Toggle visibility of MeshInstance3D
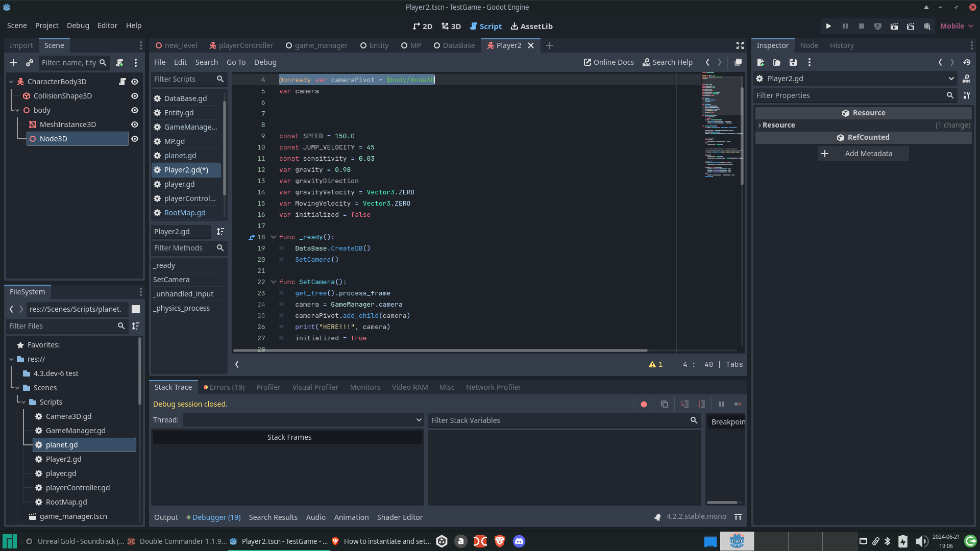 click(135, 124)
